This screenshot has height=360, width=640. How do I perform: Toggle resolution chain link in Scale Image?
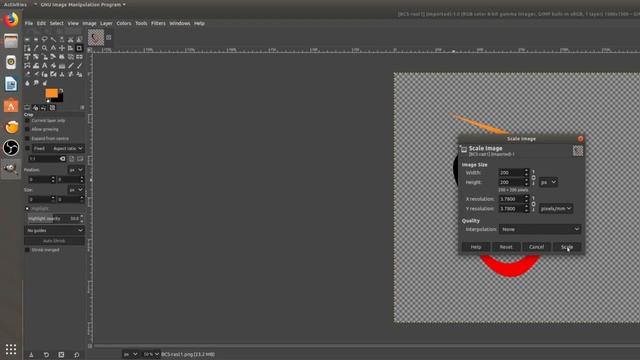coord(533,204)
